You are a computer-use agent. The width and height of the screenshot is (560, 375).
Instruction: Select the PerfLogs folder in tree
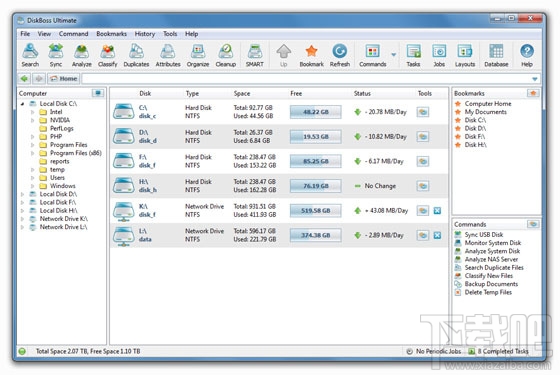point(62,128)
